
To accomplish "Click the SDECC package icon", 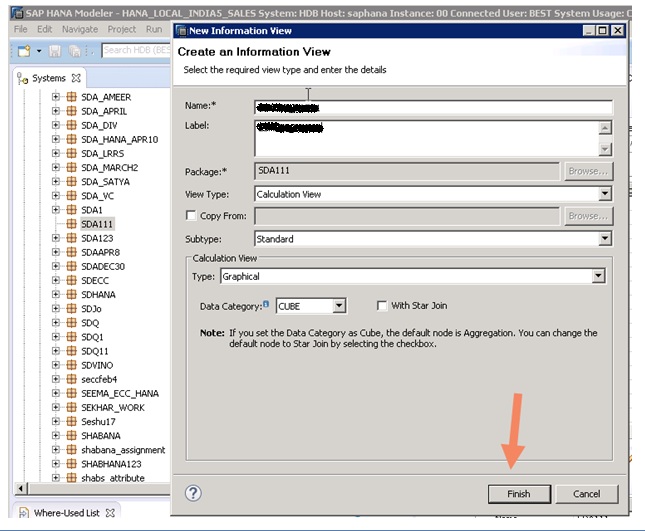I will [x=72, y=280].
